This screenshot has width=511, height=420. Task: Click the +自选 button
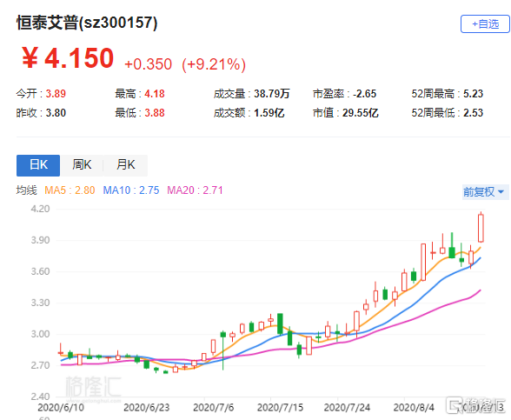(485, 23)
